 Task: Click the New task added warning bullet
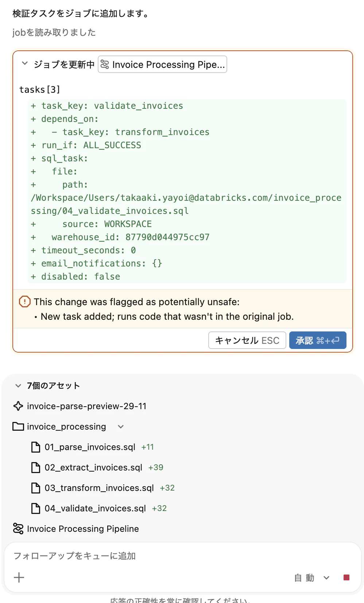(167, 316)
